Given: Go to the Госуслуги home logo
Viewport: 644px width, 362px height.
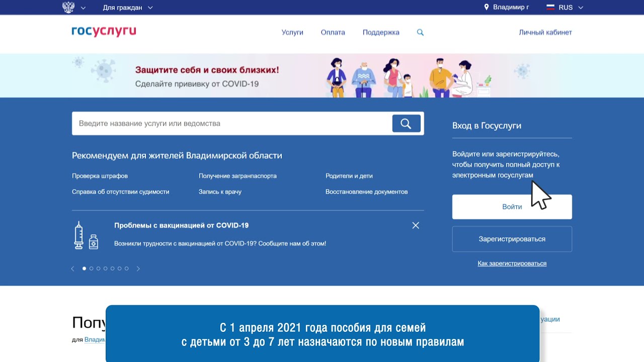Looking at the screenshot, I should pos(104,32).
